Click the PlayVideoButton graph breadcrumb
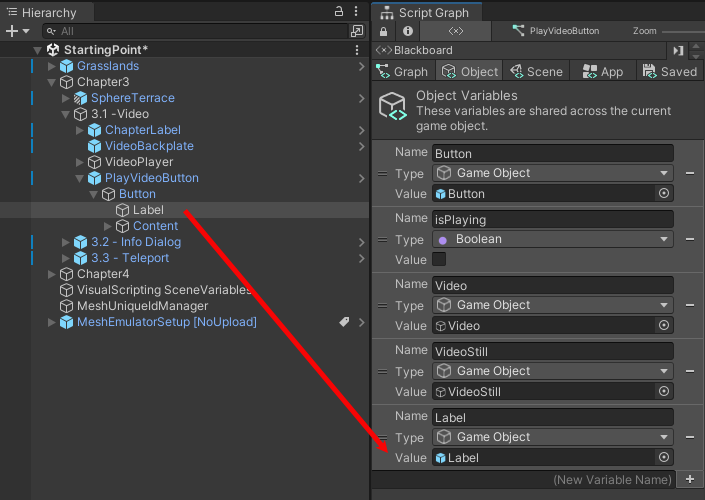The width and height of the screenshot is (705, 500). click(556, 31)
